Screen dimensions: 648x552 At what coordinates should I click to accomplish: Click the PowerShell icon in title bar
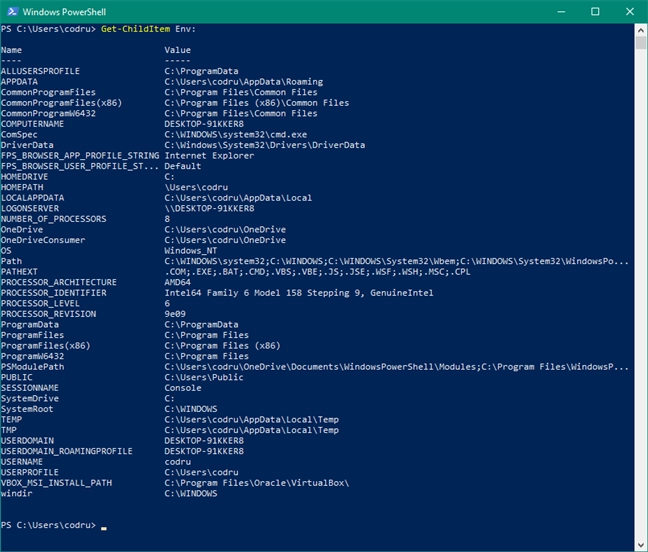click(12, 12)
